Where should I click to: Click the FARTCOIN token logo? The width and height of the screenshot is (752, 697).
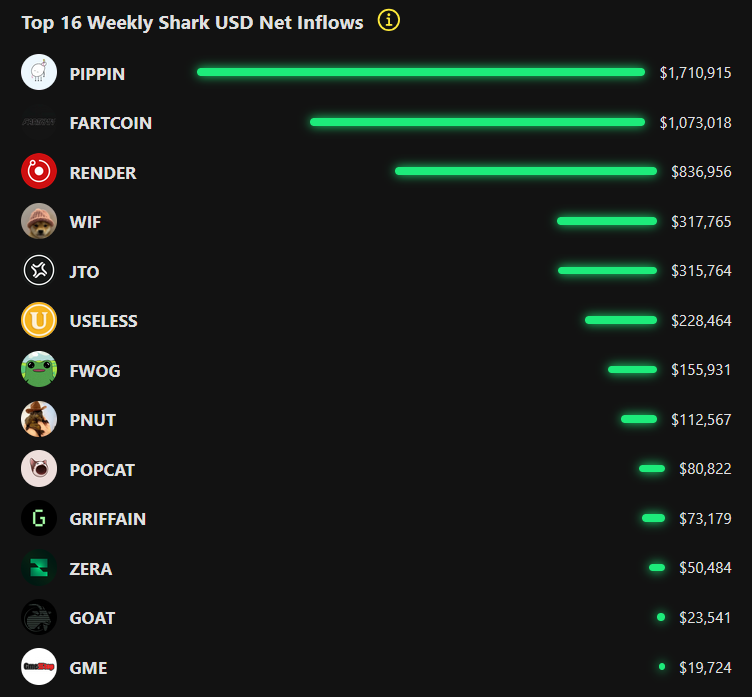pos(39,123)
